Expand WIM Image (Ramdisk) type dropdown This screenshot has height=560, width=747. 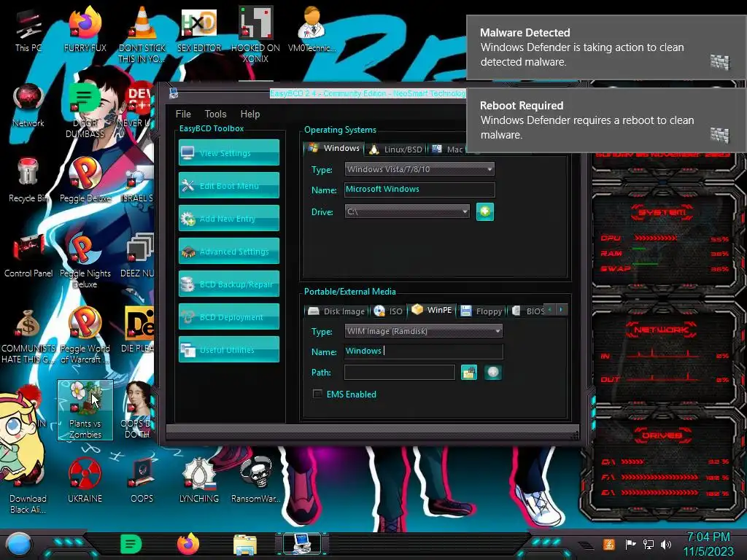[x=423, y=331]
